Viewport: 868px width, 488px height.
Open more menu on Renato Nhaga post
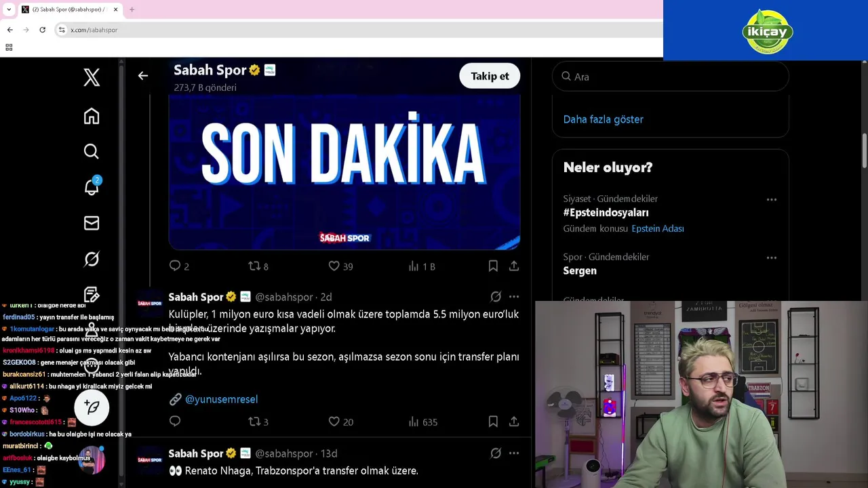point(514,453)
